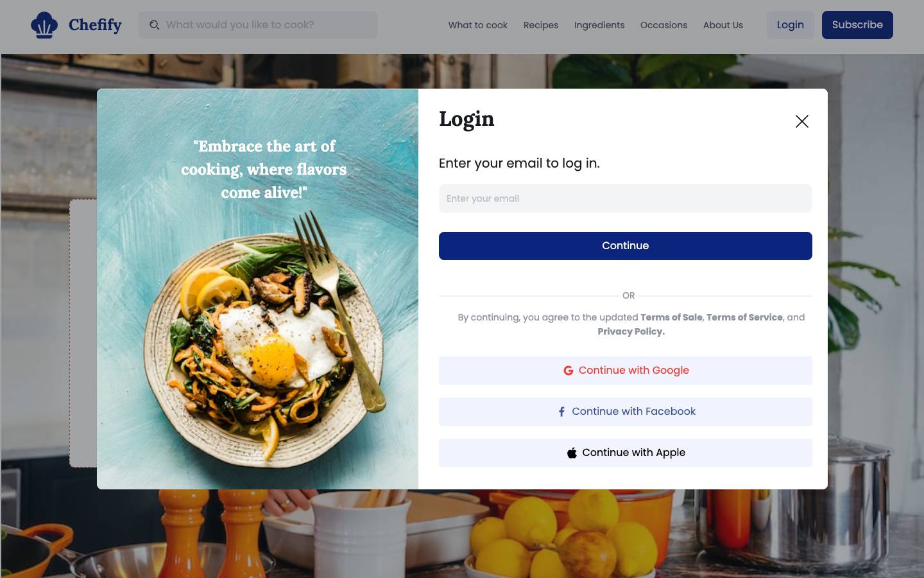Focus the email input field
This screenshot has height=578, width=924.
coord(625,198)
